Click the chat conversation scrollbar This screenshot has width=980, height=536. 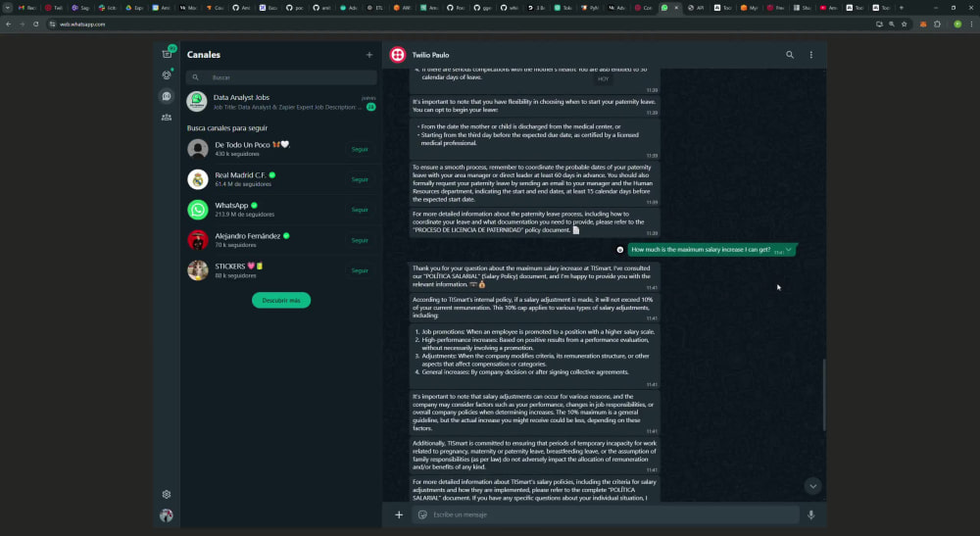pyautogui.click(x=824, y=395)
